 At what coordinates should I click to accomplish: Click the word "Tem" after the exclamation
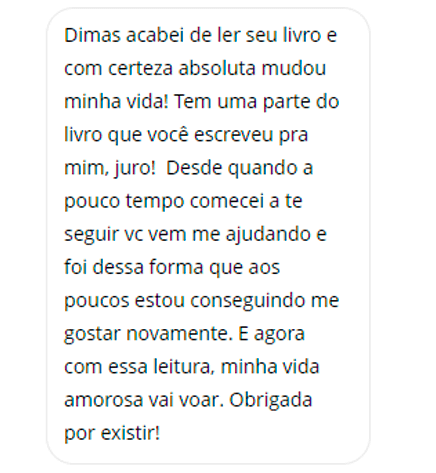[x=193, y=101]
